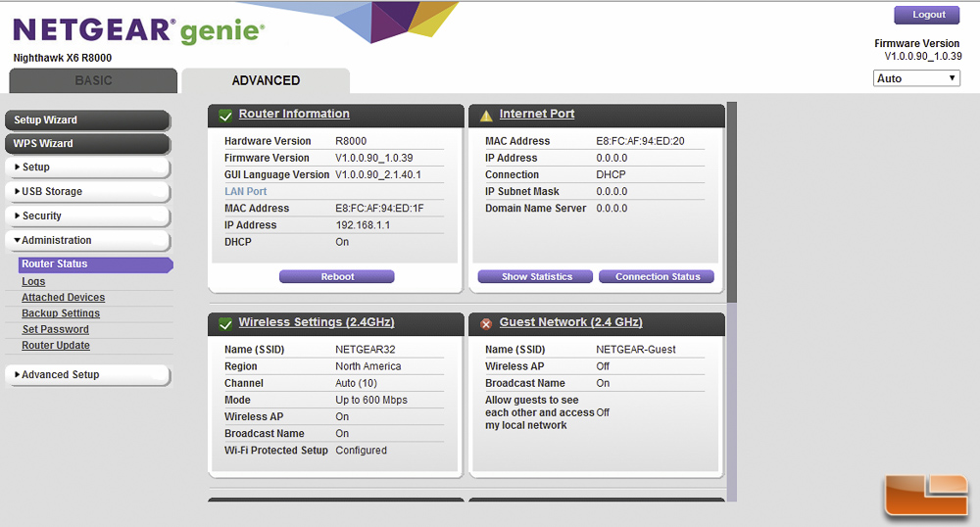980x527 pixels.
Task: Click the SSID value NETGEAR32
Action: (x=365, y=350)
